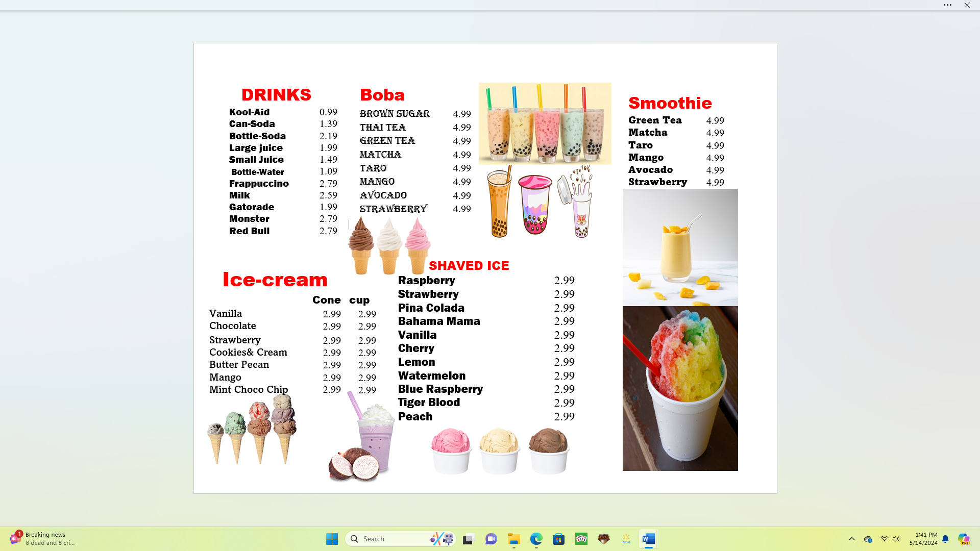This screenshot has width=980, height=551.
Task: Switch to Microsoft Word in taskbar
Action: pyautogui.click(x=648, y=539)
